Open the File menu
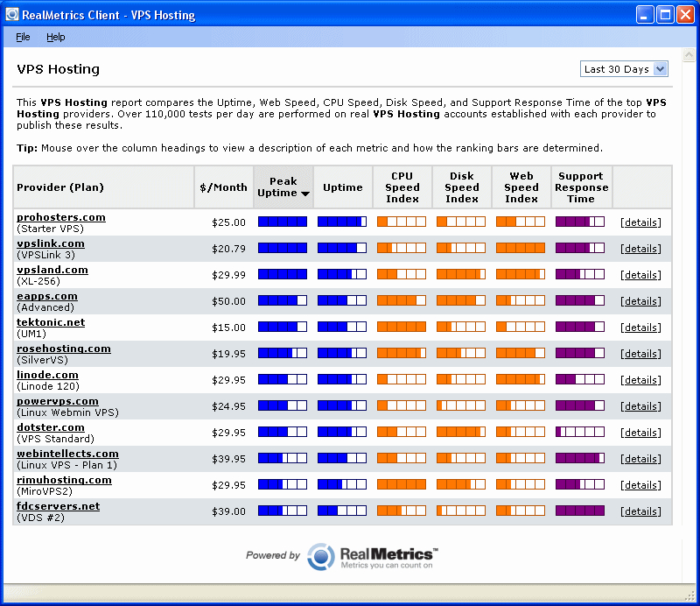The image size is (700, 606). tap(23, 37)
